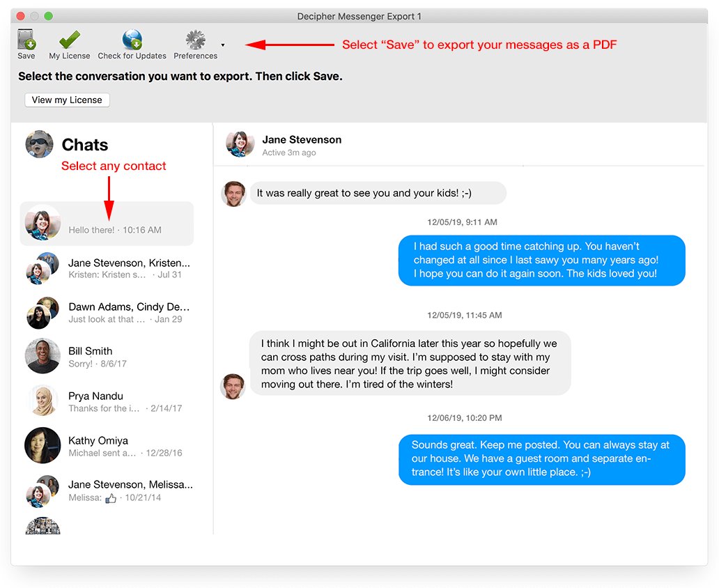Click the thumbs-up icon in Melissa preview
This screenshot has width=719, height=588.
point(111,498)
